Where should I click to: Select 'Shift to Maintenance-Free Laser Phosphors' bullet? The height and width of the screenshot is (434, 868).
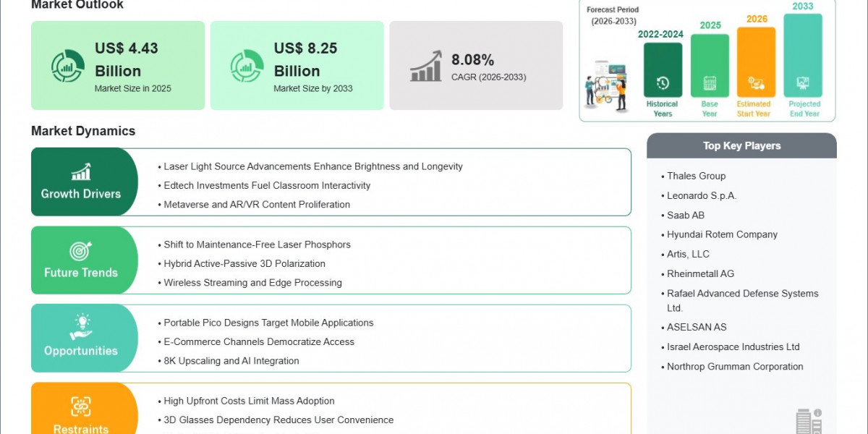coord(257,244)
